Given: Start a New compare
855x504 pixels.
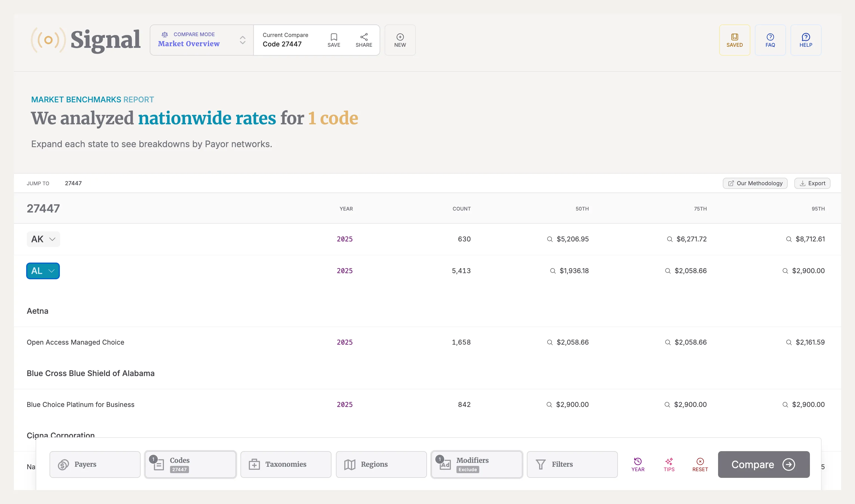Looking at the screenshot, I should point(400,40).
